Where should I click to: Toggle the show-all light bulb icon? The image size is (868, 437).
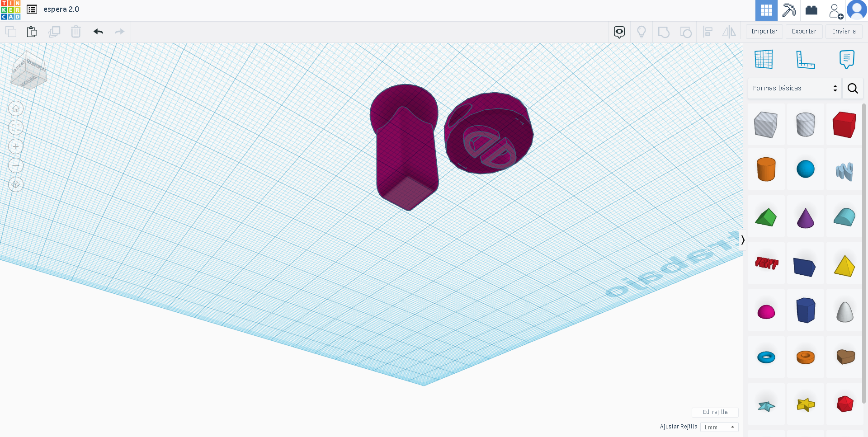coord(642,32)
